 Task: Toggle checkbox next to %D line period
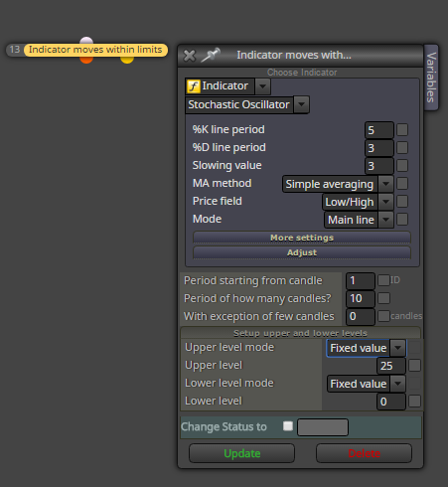402,147
